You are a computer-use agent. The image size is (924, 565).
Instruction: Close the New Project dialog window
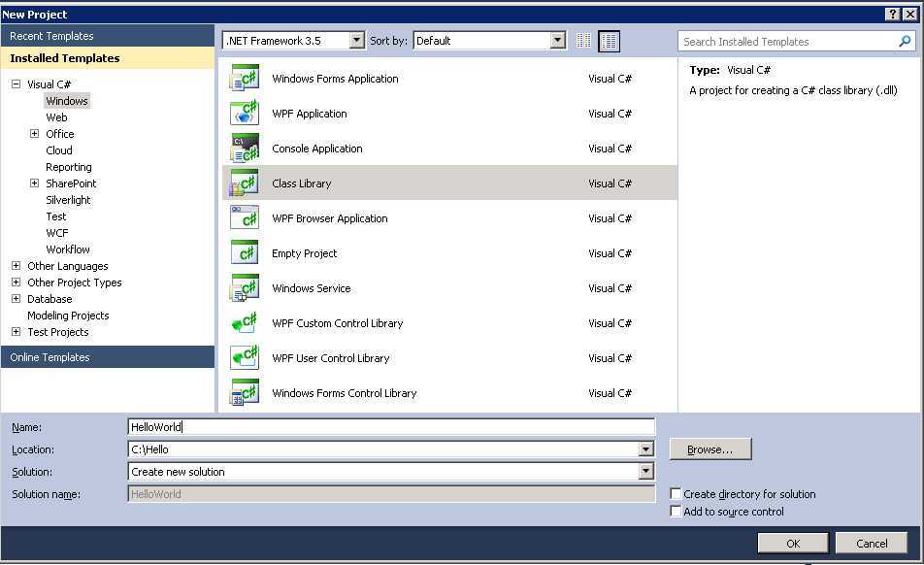909,15
